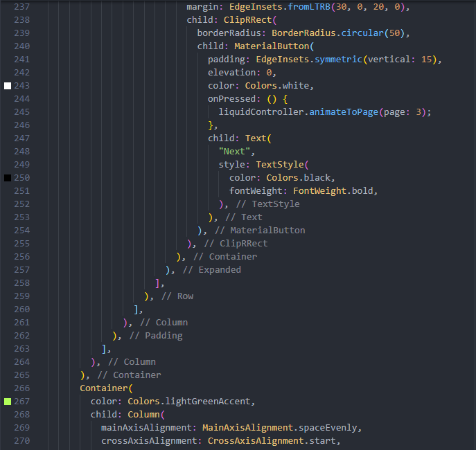Image resolution: width=476 pixels, height=450 pixels.
Task: Click the white color swatch on line 243
Action: pyautogui.click(x=8, y=86)
